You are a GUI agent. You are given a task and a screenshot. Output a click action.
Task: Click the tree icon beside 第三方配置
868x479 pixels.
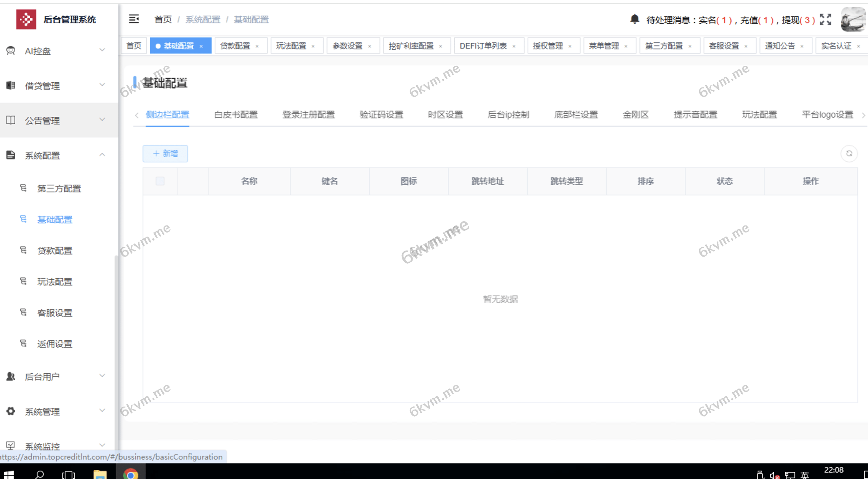(x=23, y=188)
